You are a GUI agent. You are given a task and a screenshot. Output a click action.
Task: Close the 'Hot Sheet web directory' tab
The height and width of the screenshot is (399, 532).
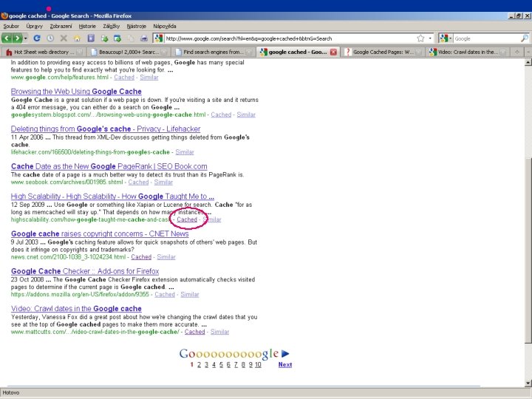click(79, 52)
